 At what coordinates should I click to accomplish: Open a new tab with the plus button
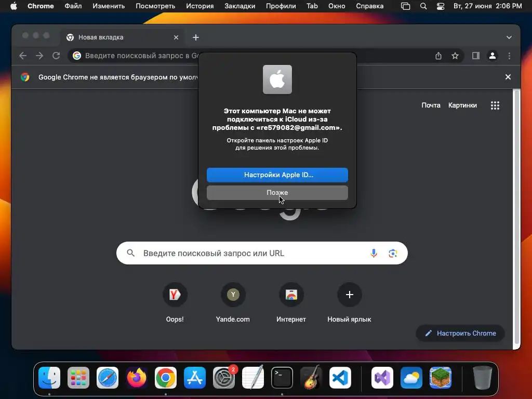[196, 37]
